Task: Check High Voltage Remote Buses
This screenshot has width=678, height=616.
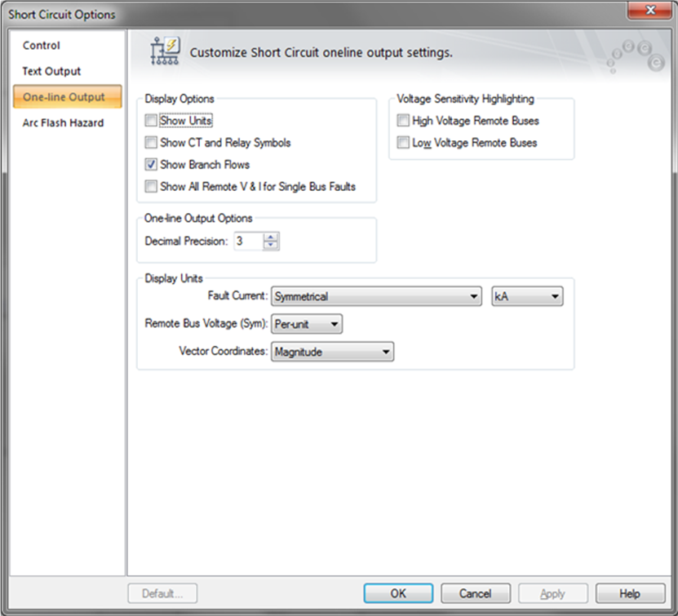Action: click(402, 121)
